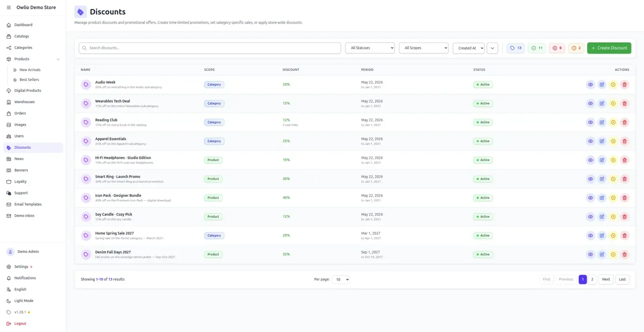The width and height of the screenshot is (644, 332).
Task: Toggle status of Soy Candle Cozy Pick
Action: click(x=613, y=217)
